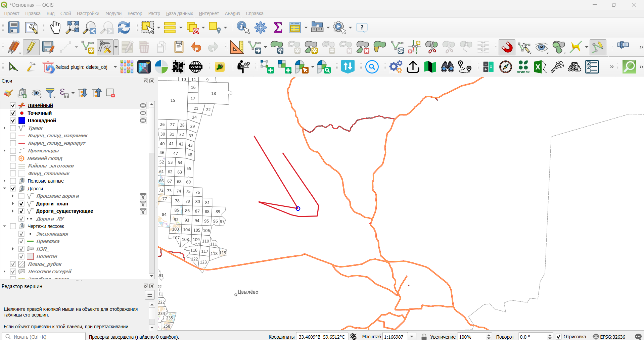Enable the Треки layer checkbox

pos(13,128)
